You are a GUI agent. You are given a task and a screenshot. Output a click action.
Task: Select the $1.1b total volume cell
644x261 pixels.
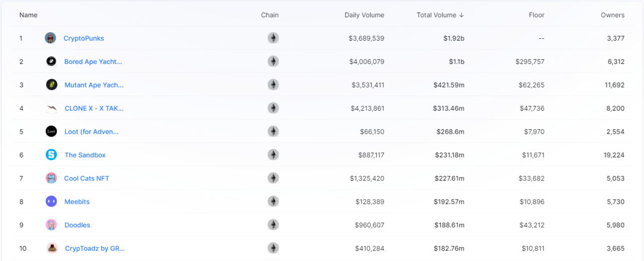(x=457, y=61)
